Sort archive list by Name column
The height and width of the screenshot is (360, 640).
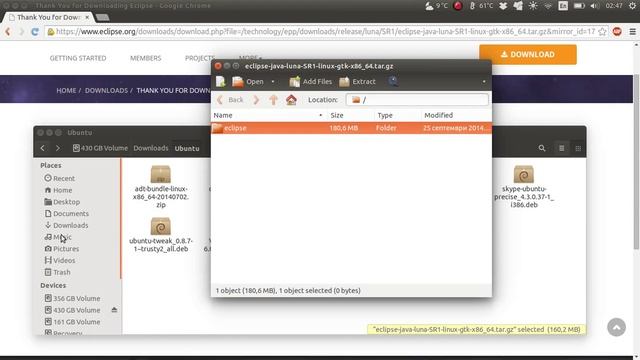pos(268,116)
